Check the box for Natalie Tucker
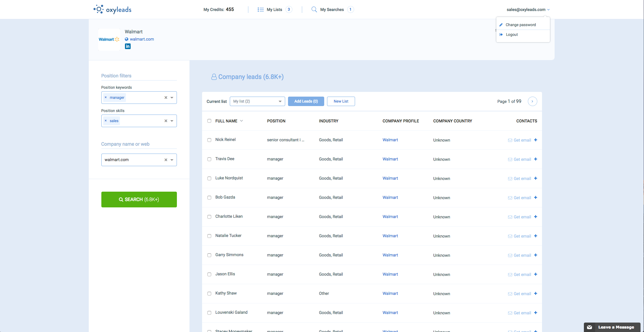This screenshot has width=644, height=332. pos(209,236)
